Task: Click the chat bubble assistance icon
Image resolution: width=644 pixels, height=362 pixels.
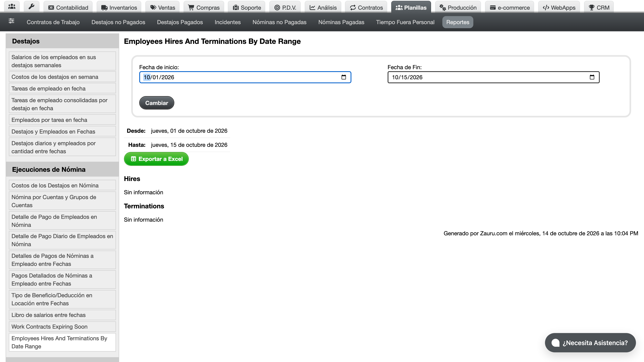Action: pos(555,343)
